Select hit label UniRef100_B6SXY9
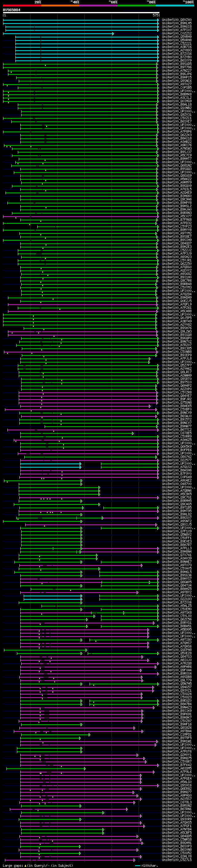Image resolution: width=197 pixels, height=868 pixels. pyautogui.click(x=177, y=61)
